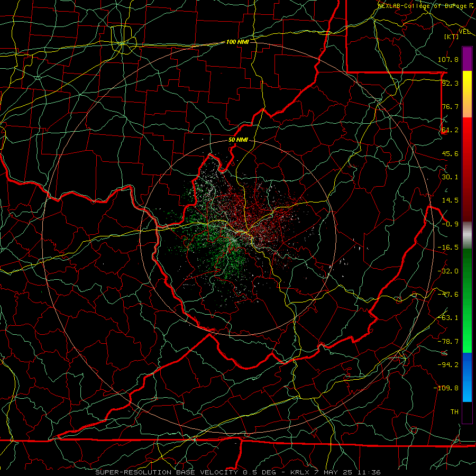Select the 30.1 legend value
The width and height of the screenshot is (476, 476).
pos(450,177)
